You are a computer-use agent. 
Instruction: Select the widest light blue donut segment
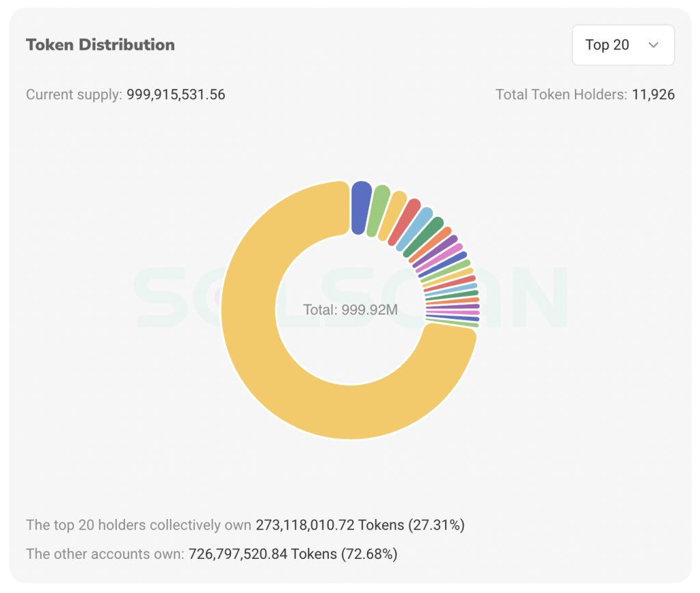tap(416, 228)
